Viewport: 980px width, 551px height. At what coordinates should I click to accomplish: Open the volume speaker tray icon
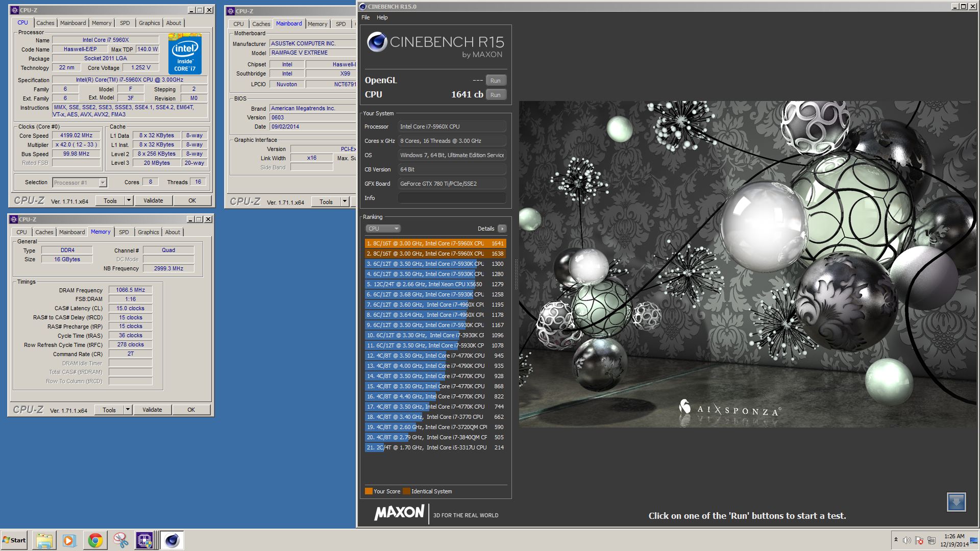[x=907, y=540]
